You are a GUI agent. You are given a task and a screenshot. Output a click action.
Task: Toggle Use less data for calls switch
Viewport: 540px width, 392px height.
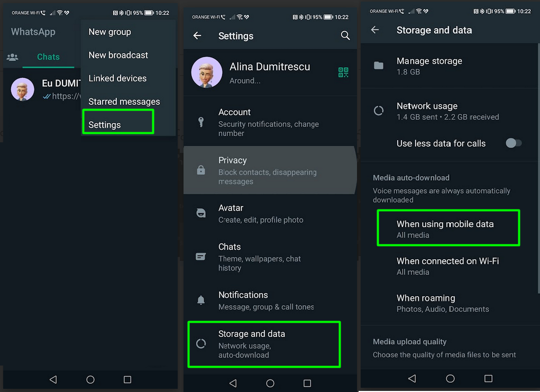pos(513,143)
